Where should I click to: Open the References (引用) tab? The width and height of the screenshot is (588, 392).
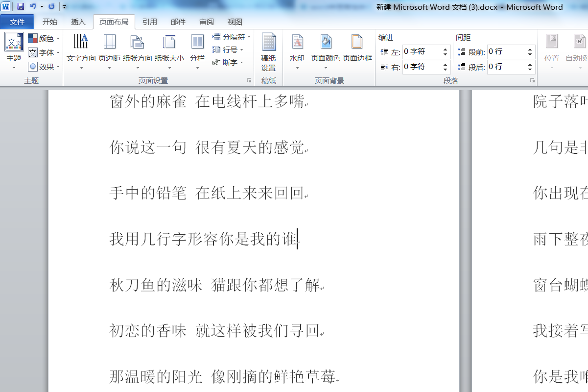(149, 22)
